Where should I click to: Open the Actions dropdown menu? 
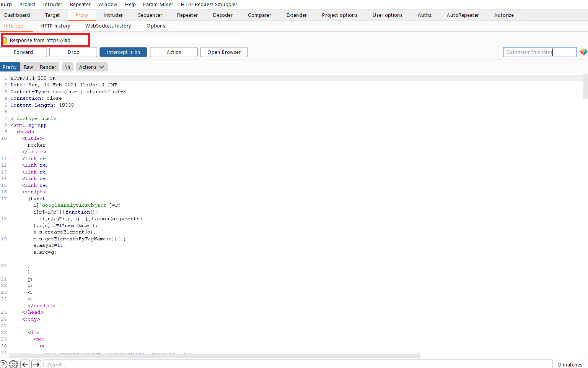91,66
